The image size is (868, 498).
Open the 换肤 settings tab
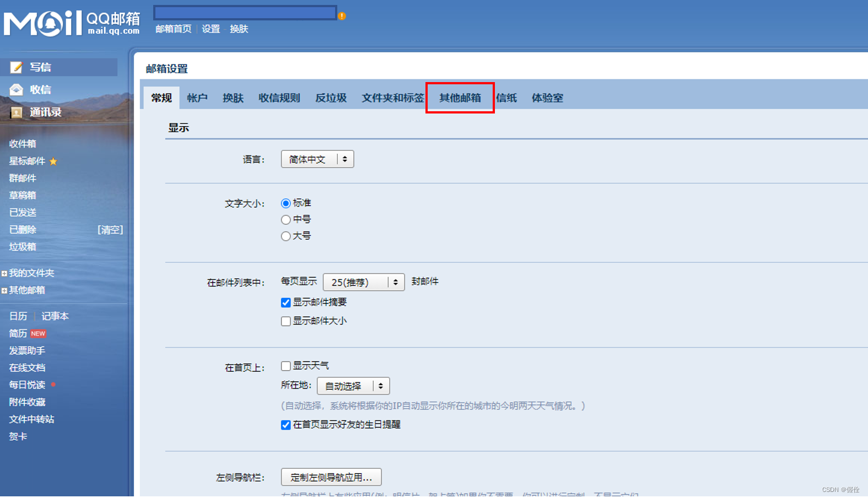(x=233, y=98)
